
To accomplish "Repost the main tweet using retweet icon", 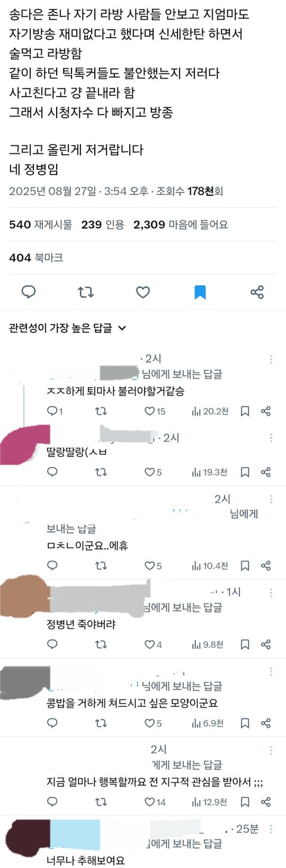I will tap(86, 292).
